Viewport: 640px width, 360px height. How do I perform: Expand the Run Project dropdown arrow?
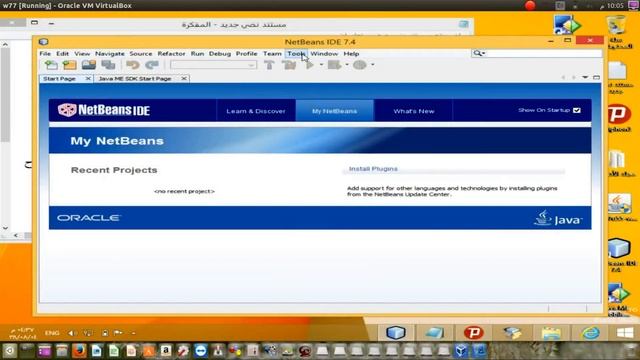[321, 65]
